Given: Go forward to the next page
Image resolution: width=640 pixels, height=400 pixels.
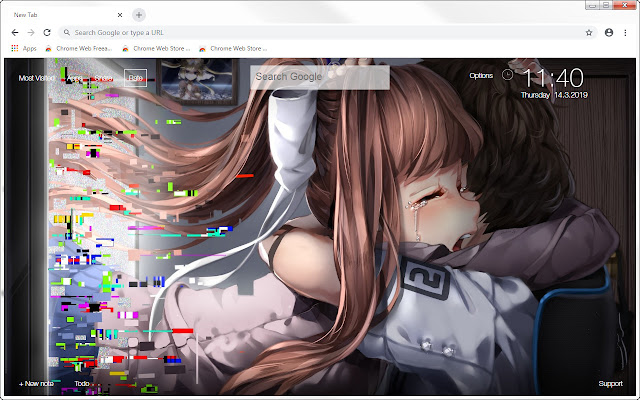Looking at the screenshot, I should (x=31, y=33).
